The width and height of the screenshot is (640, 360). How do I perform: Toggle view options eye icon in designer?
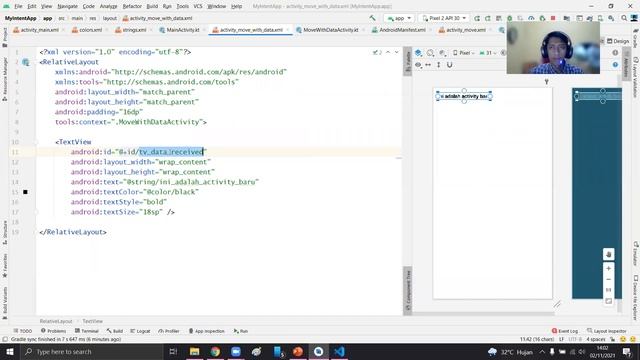tap(418, 64)
